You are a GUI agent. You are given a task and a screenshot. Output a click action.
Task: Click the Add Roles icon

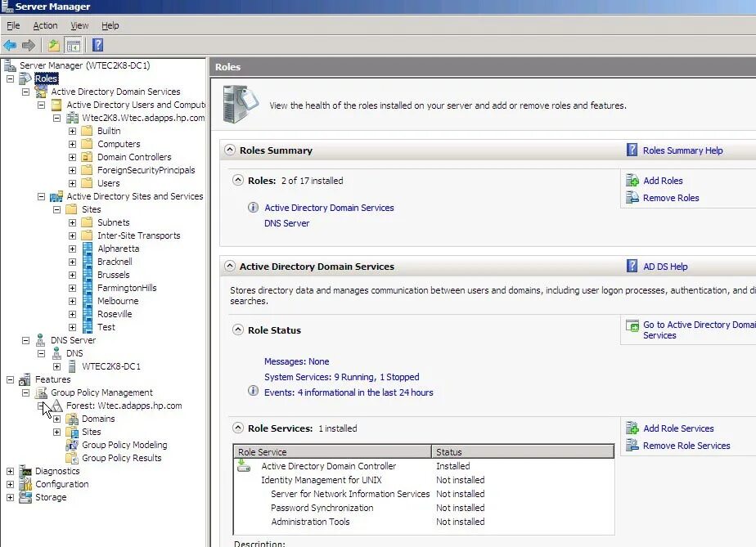click(632, 180)
